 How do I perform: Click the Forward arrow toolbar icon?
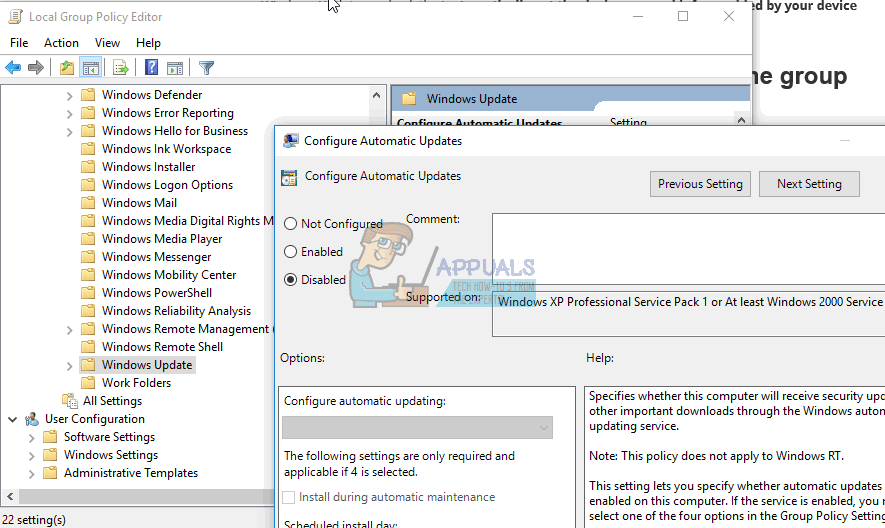coord(36,68)
